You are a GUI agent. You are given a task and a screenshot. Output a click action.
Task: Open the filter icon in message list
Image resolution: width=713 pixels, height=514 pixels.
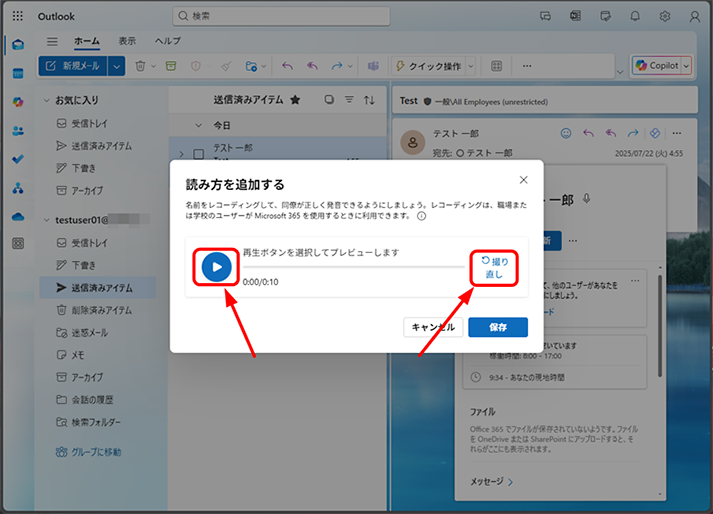click(x=349, y=100)
